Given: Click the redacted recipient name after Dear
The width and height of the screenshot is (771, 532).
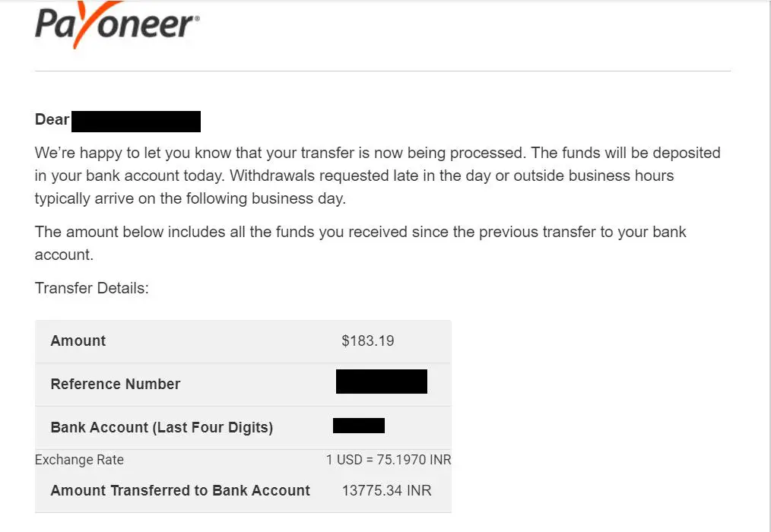Looking at the screenshot, I should (135, 122).
